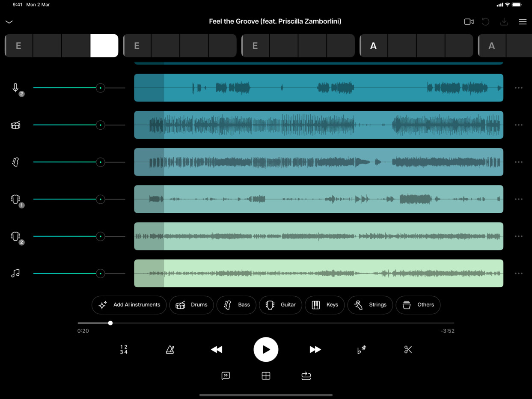The height and width of the screenshot is (399, 532).
Task: Toggle the bass track on
Action: 15,162
